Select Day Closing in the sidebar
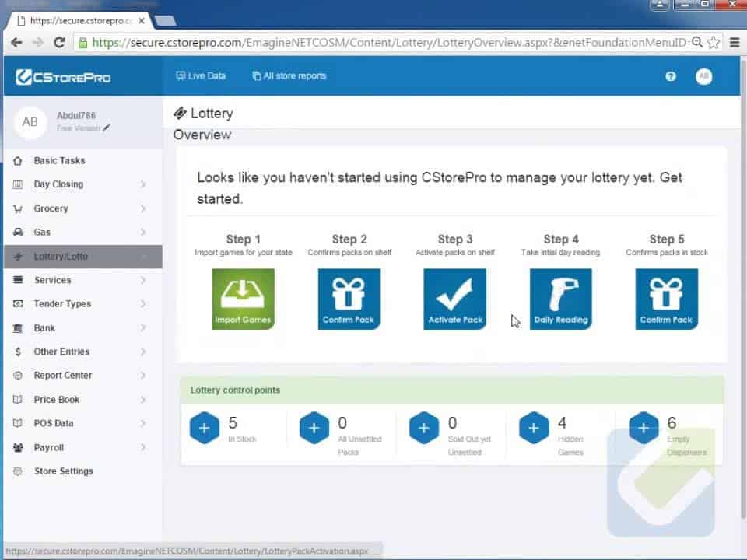Viewport: 747px width, 560px height. coord(83,184)
